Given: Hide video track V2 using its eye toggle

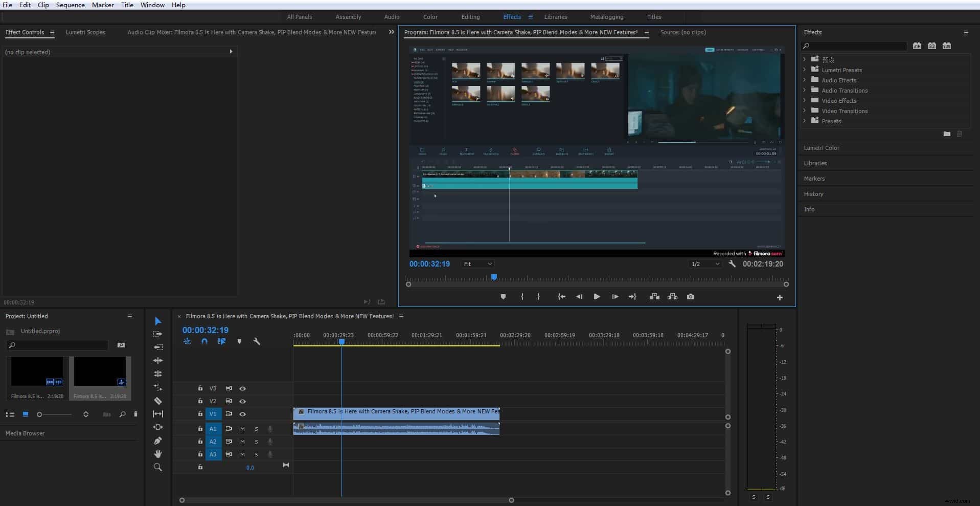Looking at the screenshot, I should point(243,401).
